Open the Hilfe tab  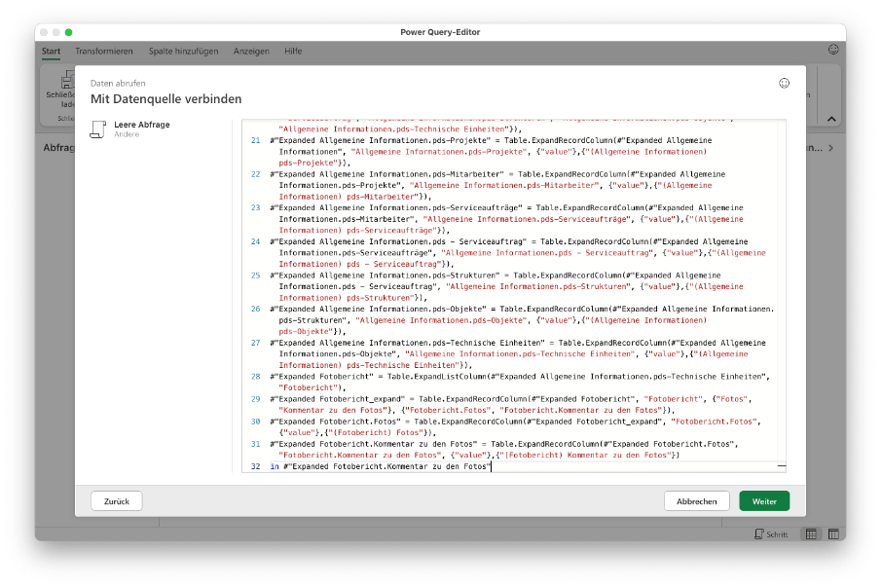pyautogui.click(x=293, y=52)
